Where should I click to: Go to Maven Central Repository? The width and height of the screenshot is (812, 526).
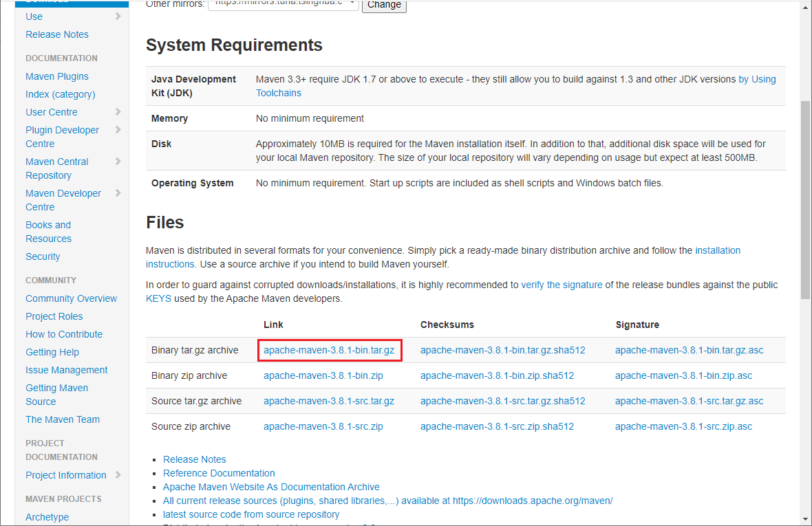57,168
